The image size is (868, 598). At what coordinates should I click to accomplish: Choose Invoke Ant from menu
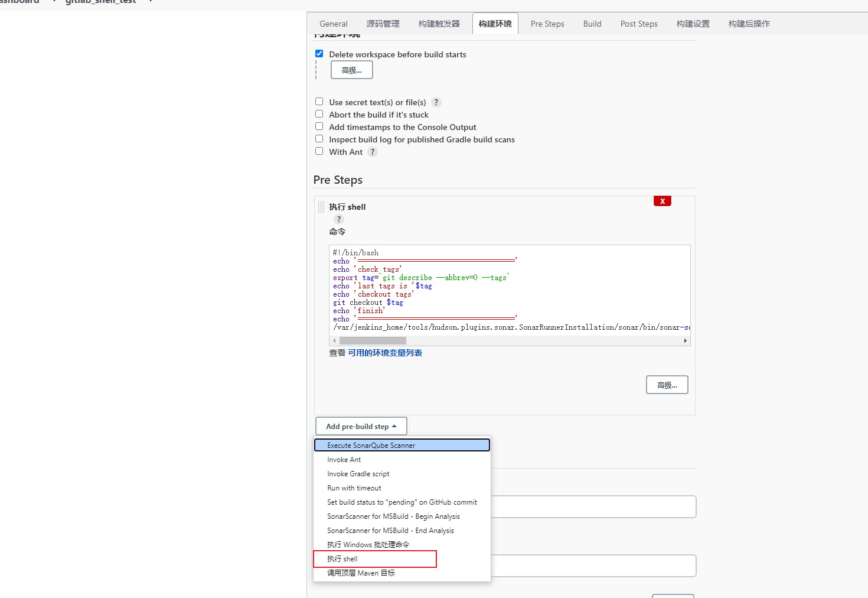(402, 460)
